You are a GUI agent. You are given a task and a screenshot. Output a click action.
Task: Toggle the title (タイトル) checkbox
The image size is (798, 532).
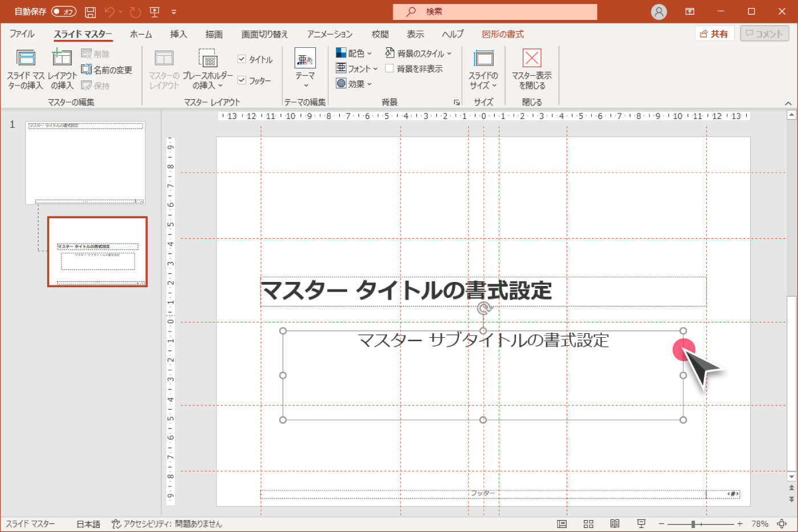[x=242, y=59]
